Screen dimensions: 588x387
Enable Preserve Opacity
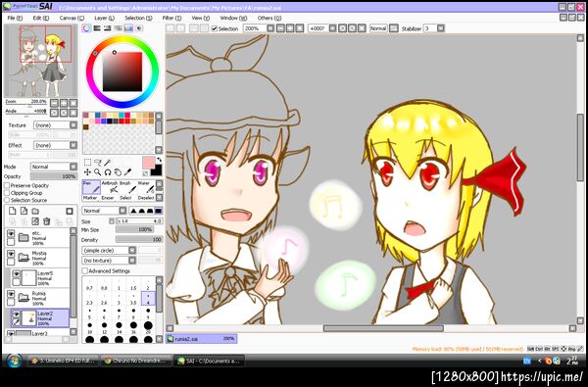tap(7, 185)
